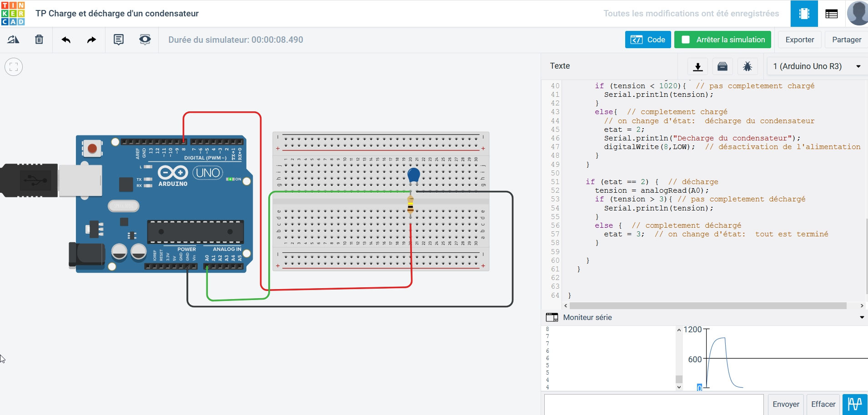Export the project via Exporter
Viewport: 868px width, 415px height.
coord(799,40)
